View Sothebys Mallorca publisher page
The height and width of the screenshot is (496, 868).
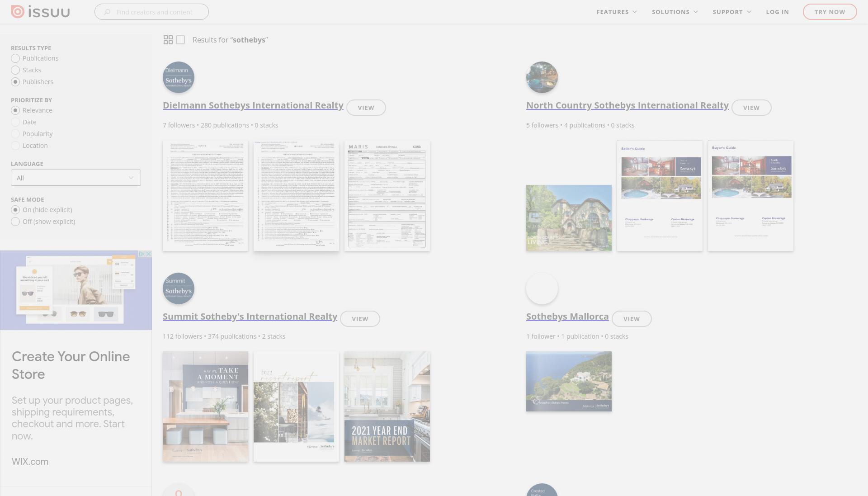[632, 319]
